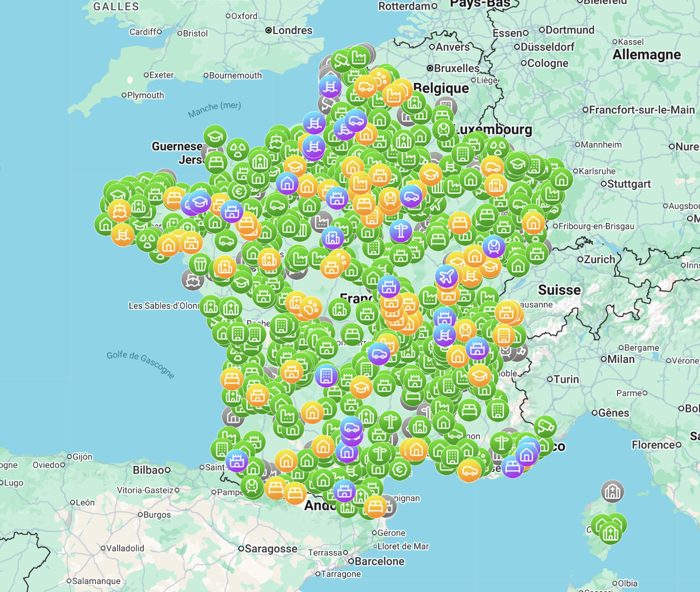Select the blue car marker in northern France
700x592 pixels.
[355, 121]
